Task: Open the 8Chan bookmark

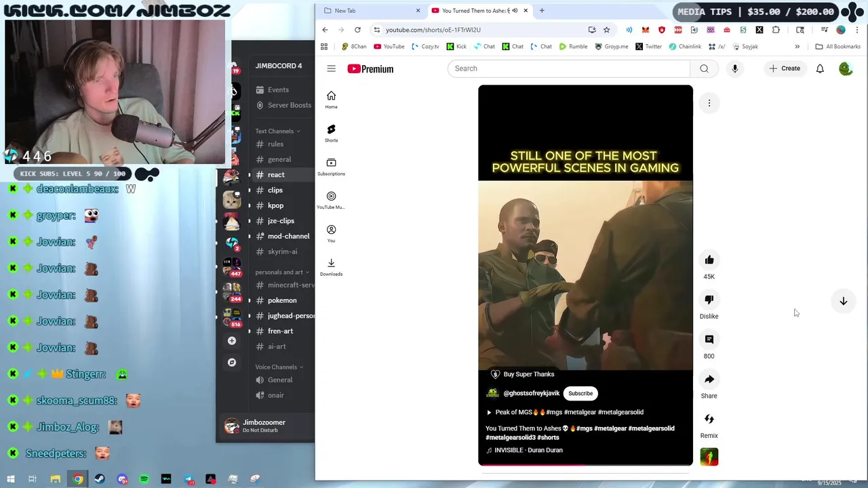Action: 354,47
